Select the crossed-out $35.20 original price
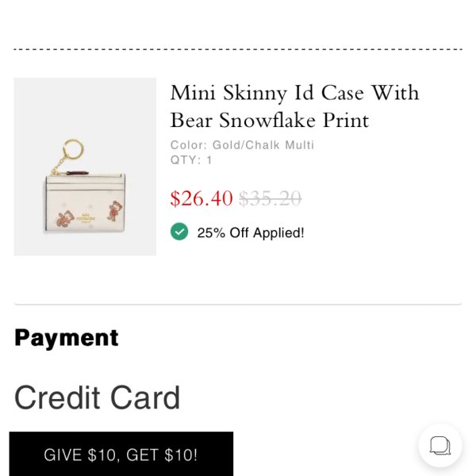The height and width of the screenshot is (476, 476). [271, 198]
